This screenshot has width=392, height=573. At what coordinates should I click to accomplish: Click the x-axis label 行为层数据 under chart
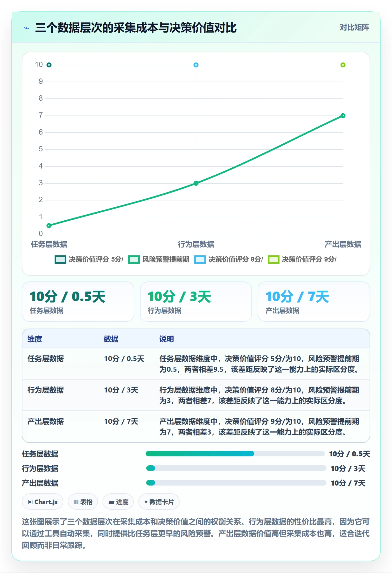tap(196, 244)
